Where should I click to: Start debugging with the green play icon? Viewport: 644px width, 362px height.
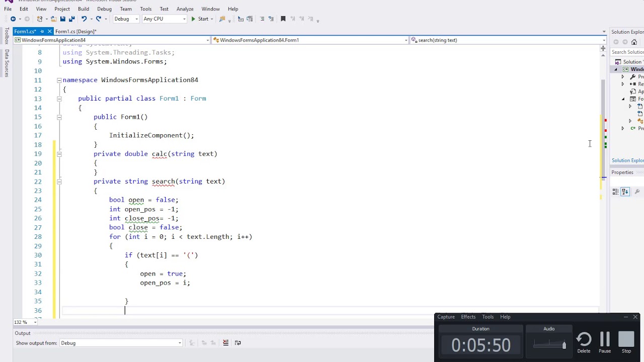tap(193, 19)
